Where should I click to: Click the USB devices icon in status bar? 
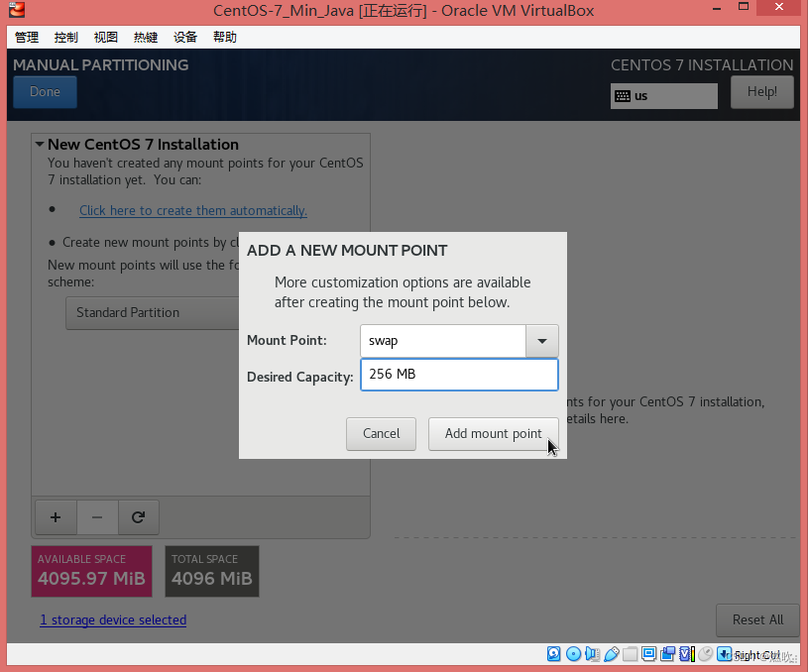611,654
